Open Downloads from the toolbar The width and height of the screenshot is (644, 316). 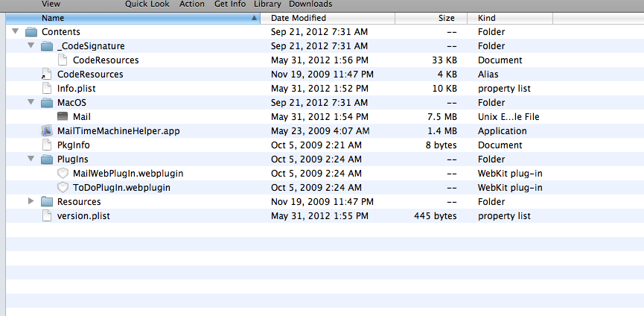pyautogui.click(x=310, y=4)
